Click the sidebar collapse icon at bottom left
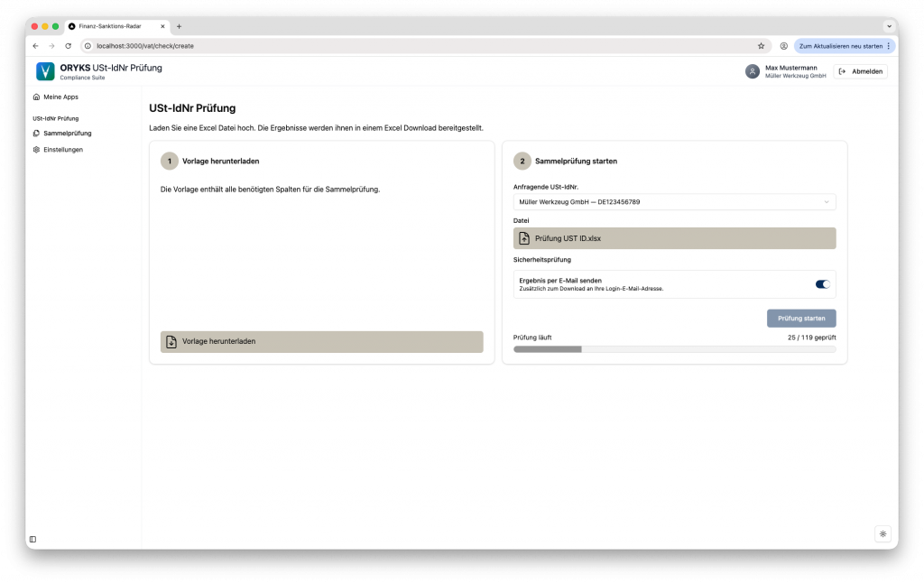924x583 pixels. [33, 539]
